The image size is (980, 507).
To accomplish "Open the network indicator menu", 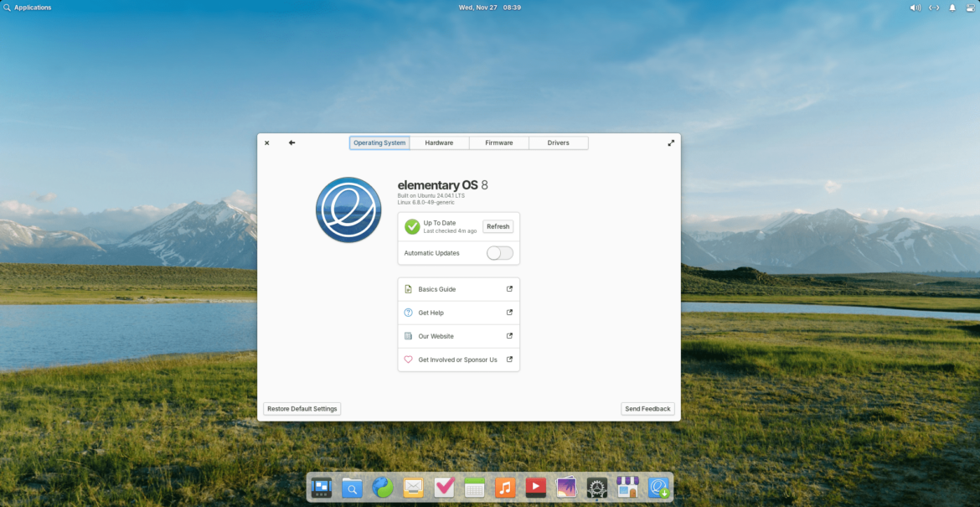I will [x=933, y=7].
